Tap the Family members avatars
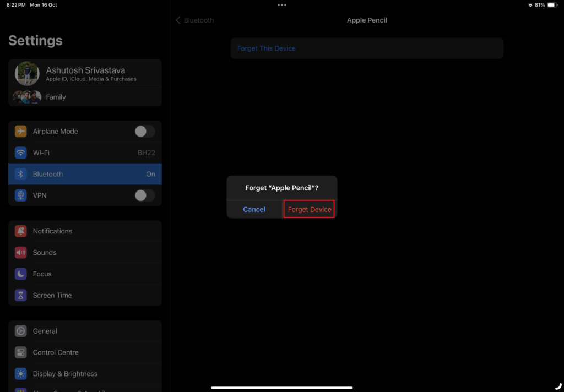 coord(28,97)
